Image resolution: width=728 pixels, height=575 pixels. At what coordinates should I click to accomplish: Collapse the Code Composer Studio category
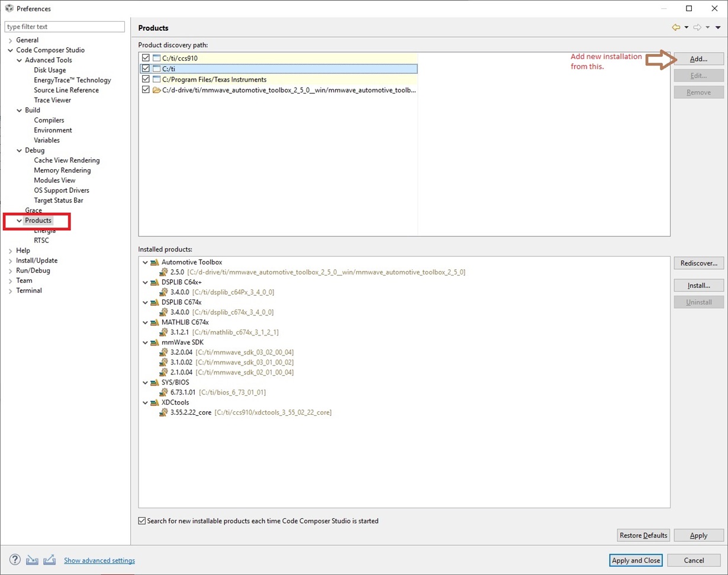[10, 50]
